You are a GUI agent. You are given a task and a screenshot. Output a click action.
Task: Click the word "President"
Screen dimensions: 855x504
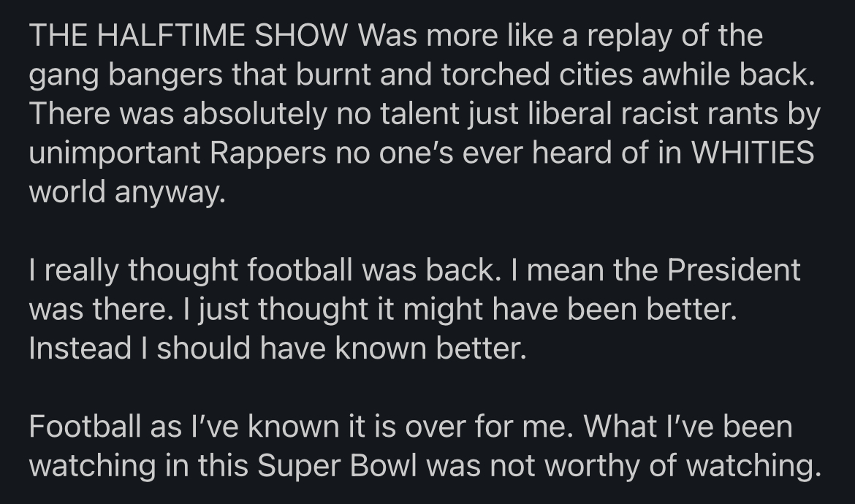point(734,271)
